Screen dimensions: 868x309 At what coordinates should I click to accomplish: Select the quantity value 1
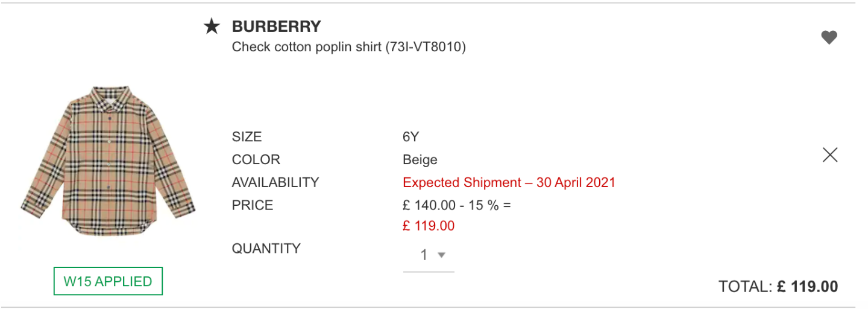(424, 255)
